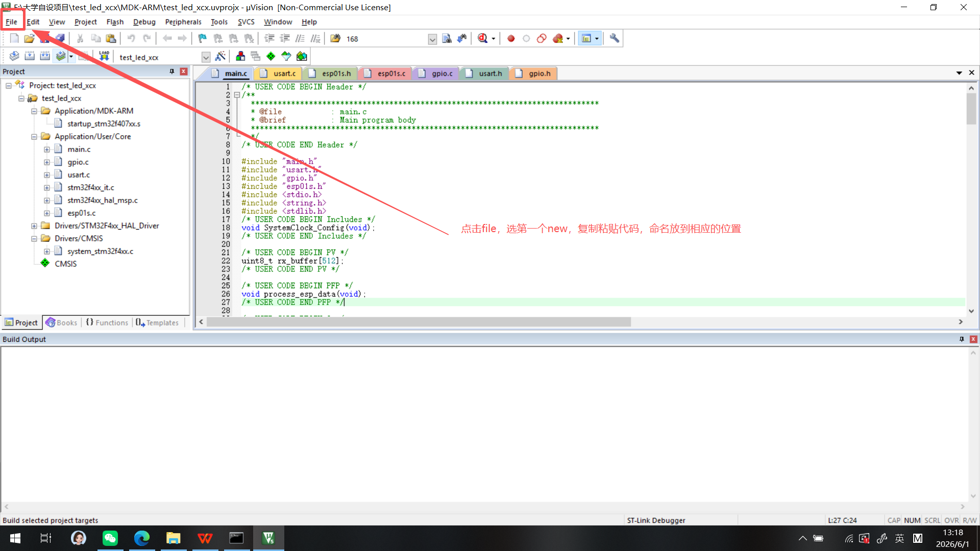Click the Find document search icon
The image size is (980, 551).
coord(447,38)
